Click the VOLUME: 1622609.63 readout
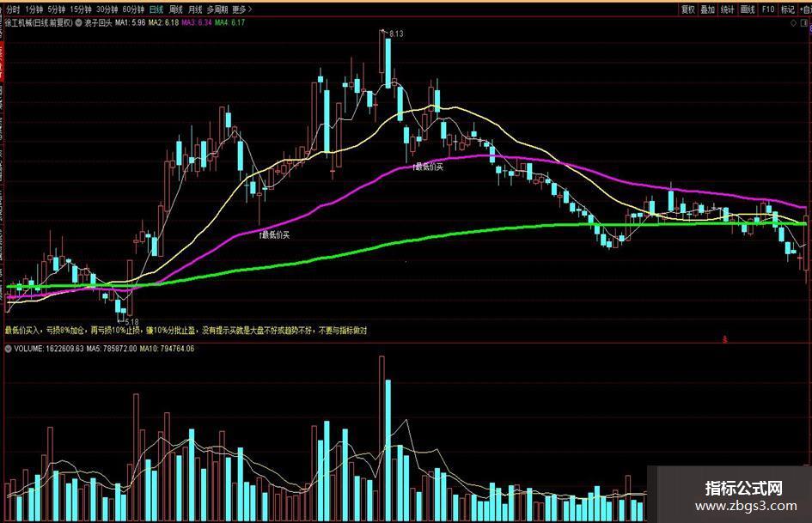 coord(50,349)
